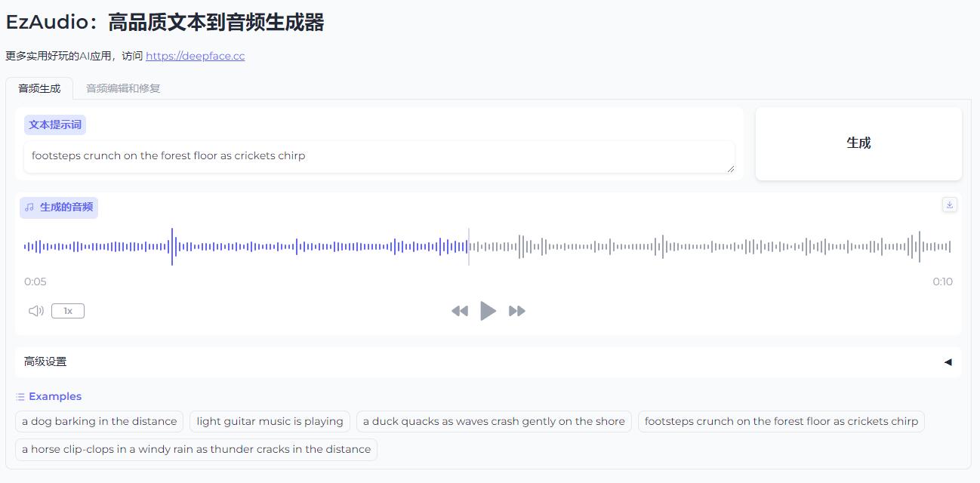Image resolution: width=980 pixels, height=483 pixels.
Task: Play the generated audio
Action: click(x=488, y=311)
